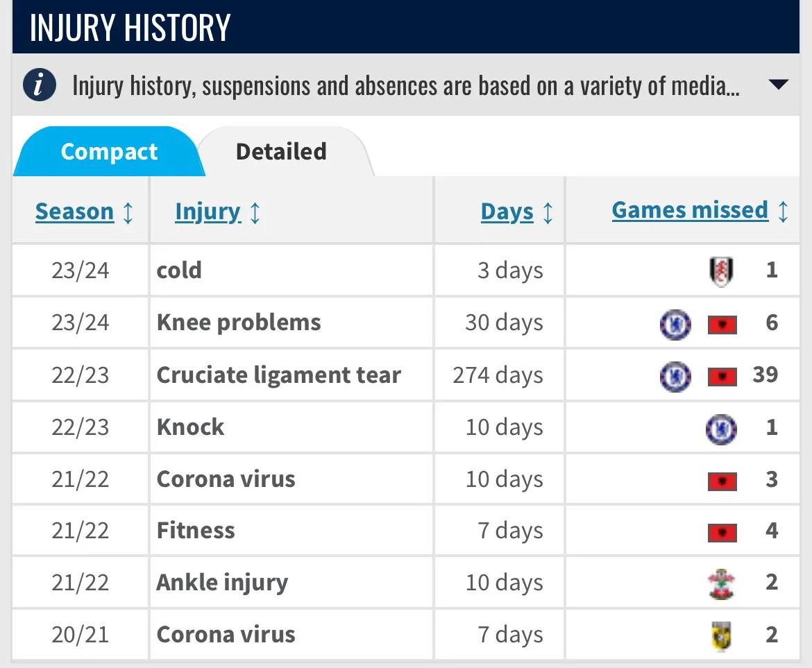
Task: Switch to the Compact tab
Action: click(x=109, y=152)
